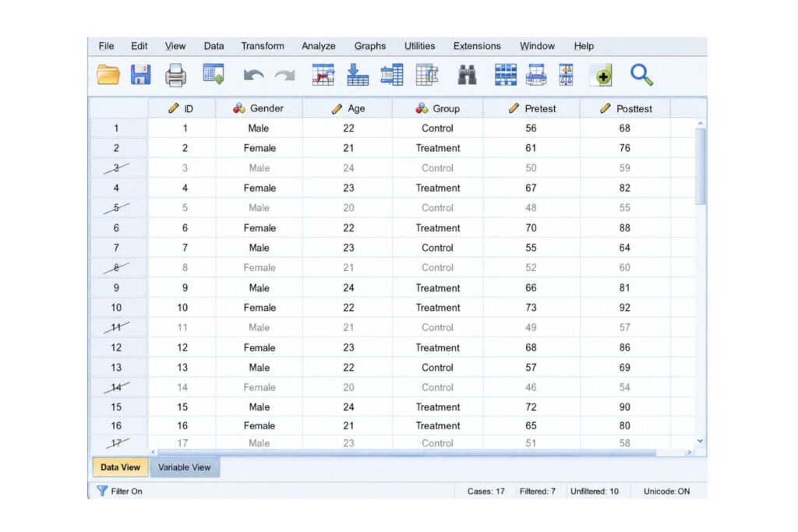The height and width of the screenshot is (532, 798).
Task: Click the vertical scrollbar down arrow
Action: click(701, 441)
